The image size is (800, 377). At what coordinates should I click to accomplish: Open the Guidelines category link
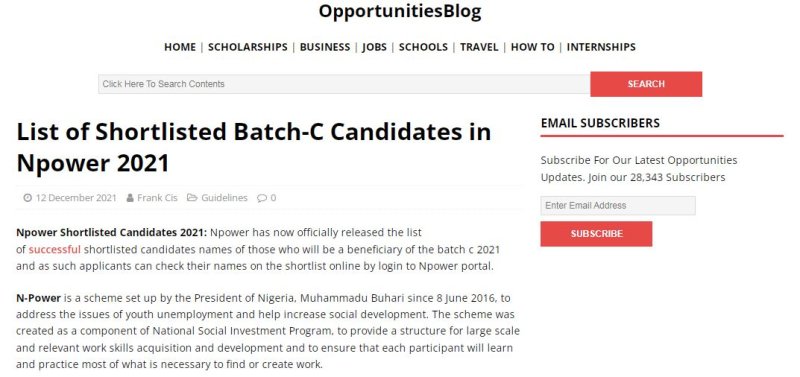coord(224,198)
